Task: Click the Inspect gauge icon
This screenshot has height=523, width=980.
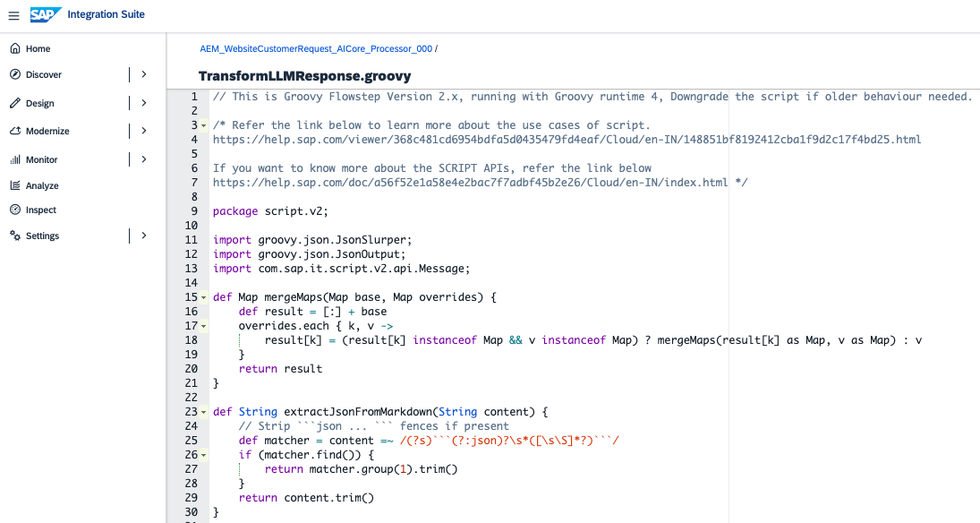Action: point(15,210)
